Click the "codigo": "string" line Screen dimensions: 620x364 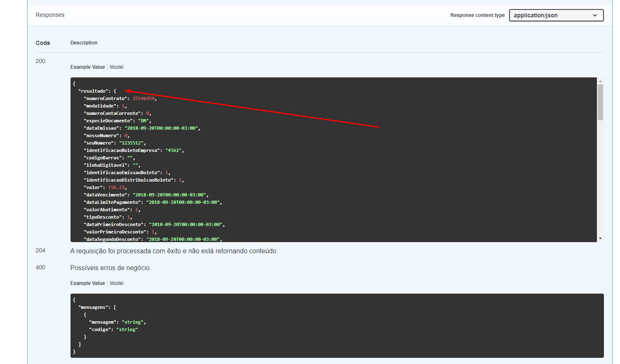[x=113, y=329]
